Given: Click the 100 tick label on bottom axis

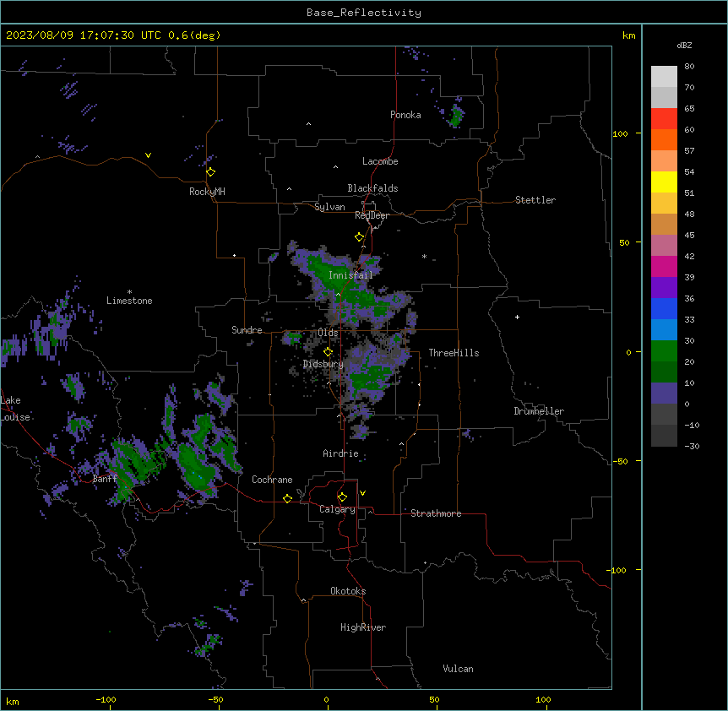Looking at the screenshot, I should [543, 699].
